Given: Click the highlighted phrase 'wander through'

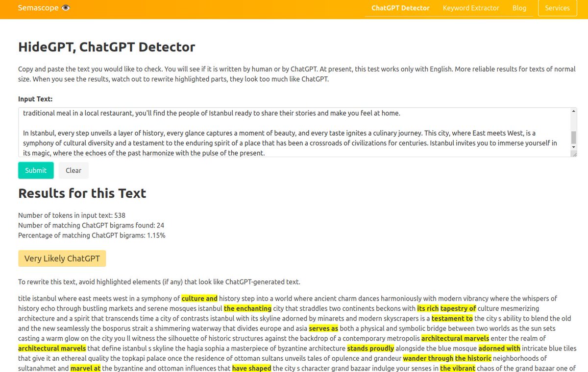Looking at the screenshot, I should (428, 358).
